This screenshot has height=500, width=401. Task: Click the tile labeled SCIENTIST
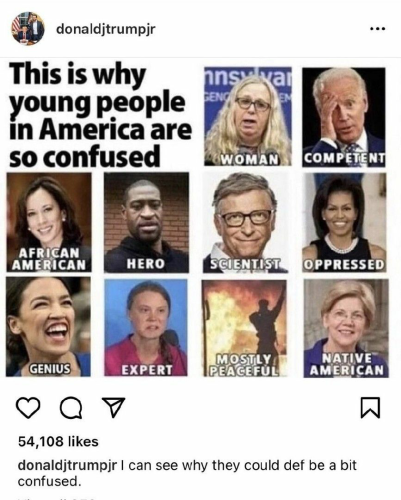pos(245,222)
